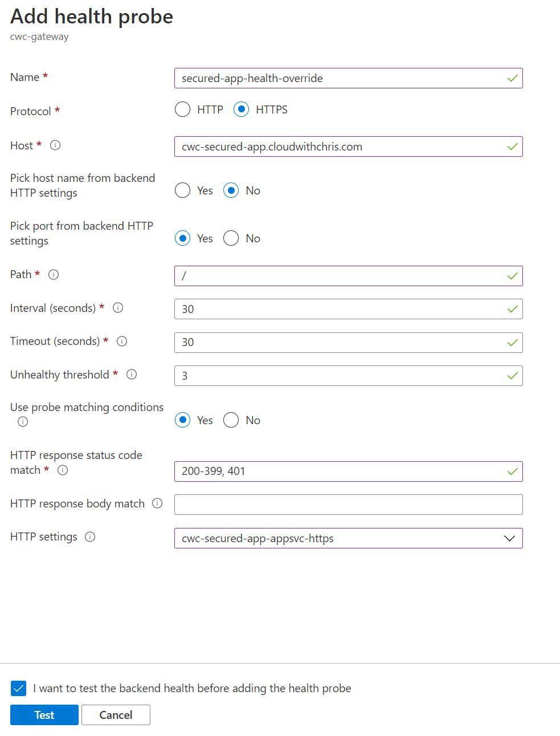Click the Unhealthy threshold info icon

131,375
